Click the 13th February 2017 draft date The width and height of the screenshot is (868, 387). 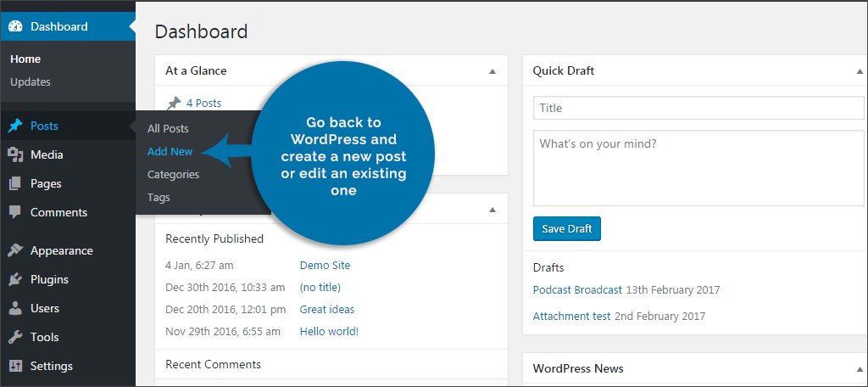(673, 289)
